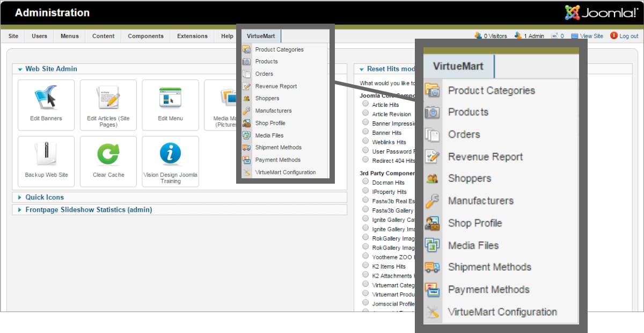Click the Administration header title
644x333 pixels.
click(x=52, y=13)
